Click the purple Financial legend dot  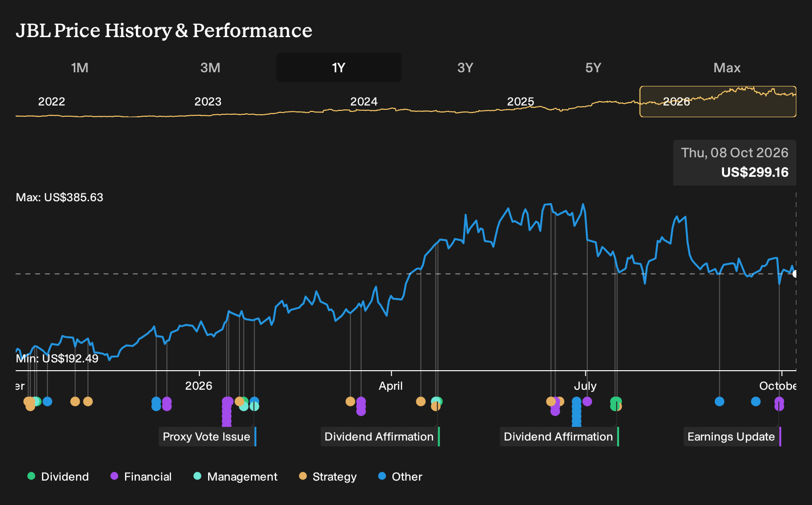(x=114, y=476)
